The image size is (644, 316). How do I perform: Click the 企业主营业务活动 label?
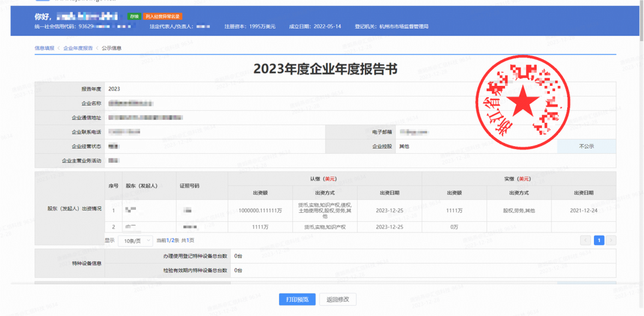tap(81, 160)
